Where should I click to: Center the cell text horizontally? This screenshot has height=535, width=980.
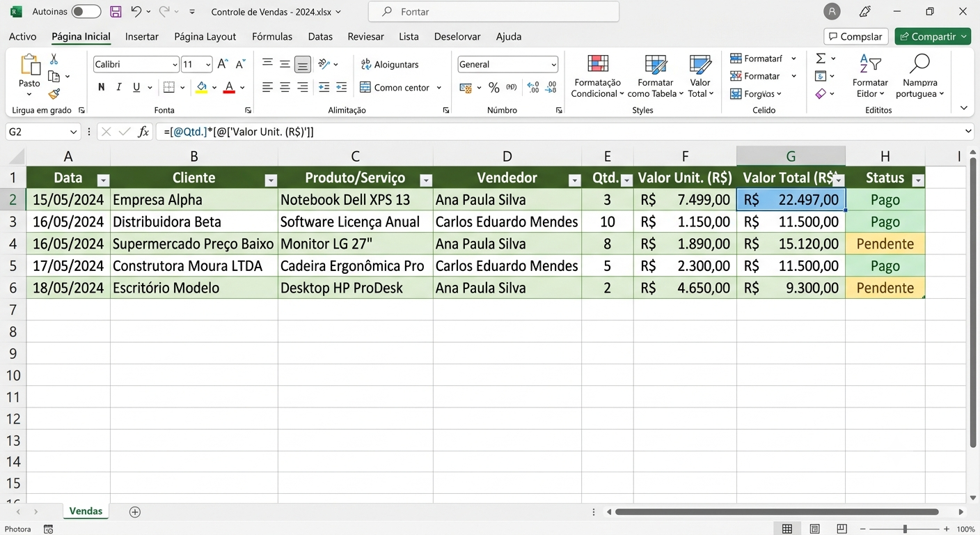[285, 87]
